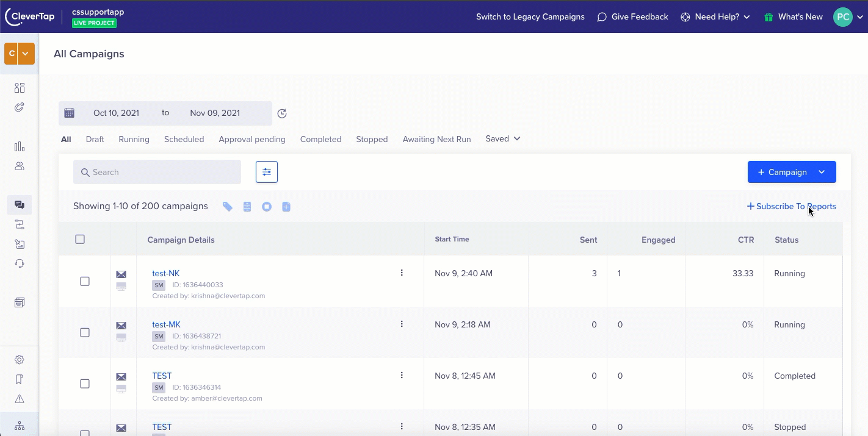Select the test-NK campaign checkbox

tap(85, 281)
